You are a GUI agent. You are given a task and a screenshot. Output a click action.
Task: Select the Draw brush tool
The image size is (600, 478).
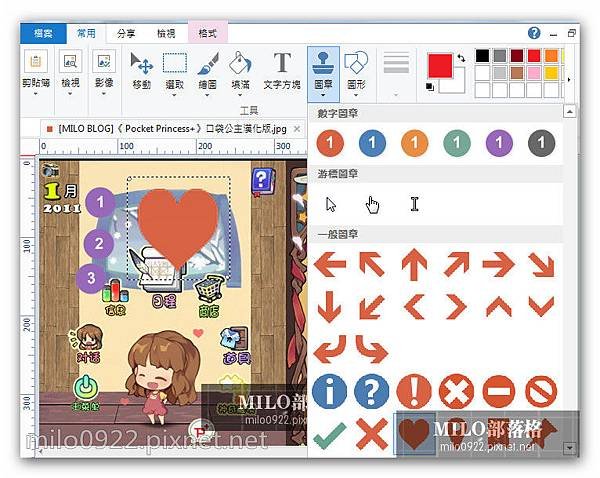click(x=208, y=71)
